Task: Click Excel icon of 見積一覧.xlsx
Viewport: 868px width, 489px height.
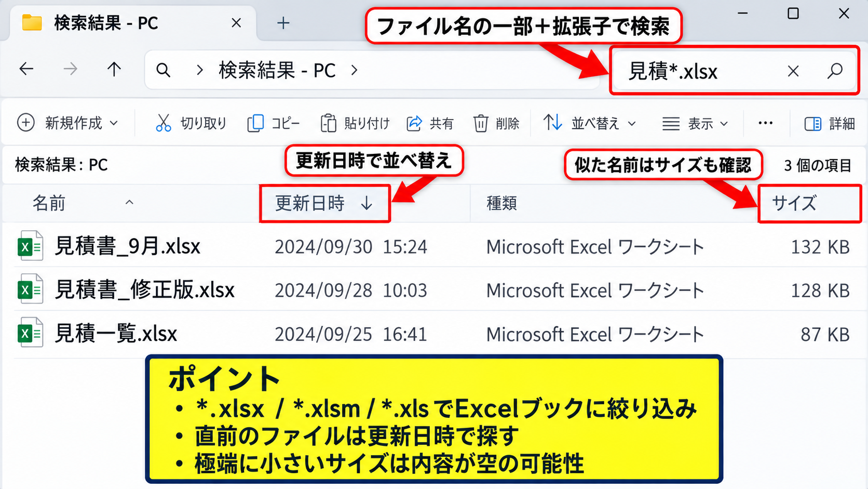Action: tap(30, 333)
